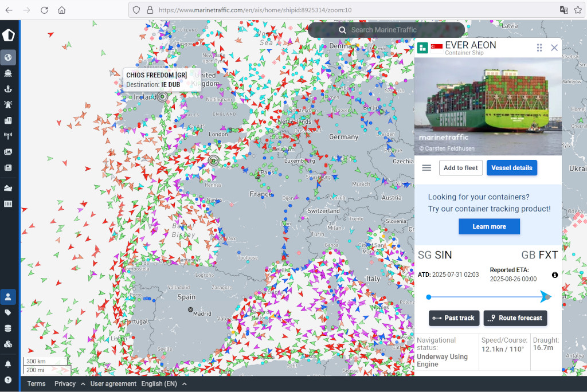Image resolution: width=587 pixels, height=392 pixels.
Task: Click the Vessel details button
Action: pos(511,168)
